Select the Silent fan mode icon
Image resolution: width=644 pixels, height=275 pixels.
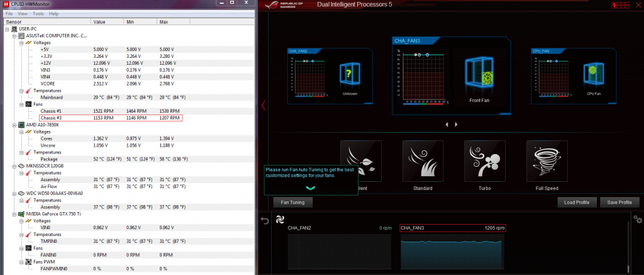360,161
